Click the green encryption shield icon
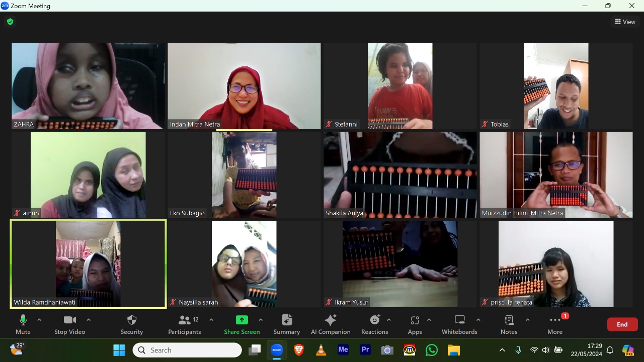The image size is (644, 362). tap(10, 22)
